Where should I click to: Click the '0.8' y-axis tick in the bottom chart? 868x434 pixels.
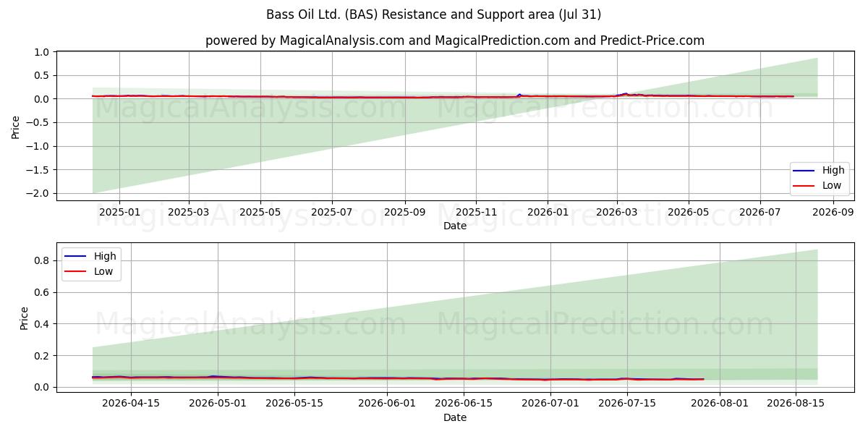click(x=41, y=260)
